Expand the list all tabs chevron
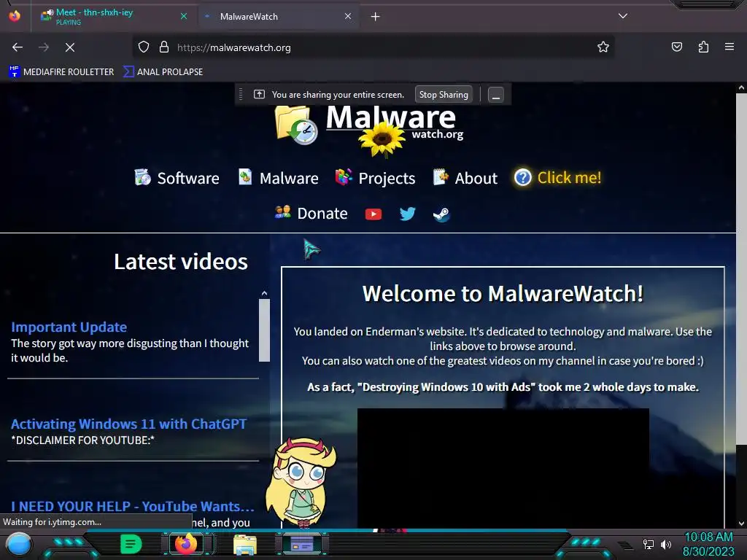The image size is (747, 560). (x=623, y=16)
